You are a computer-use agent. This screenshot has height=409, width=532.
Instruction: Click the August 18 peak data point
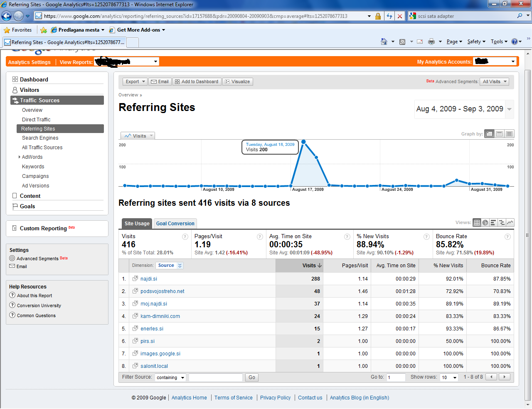[x=303, y=142]
